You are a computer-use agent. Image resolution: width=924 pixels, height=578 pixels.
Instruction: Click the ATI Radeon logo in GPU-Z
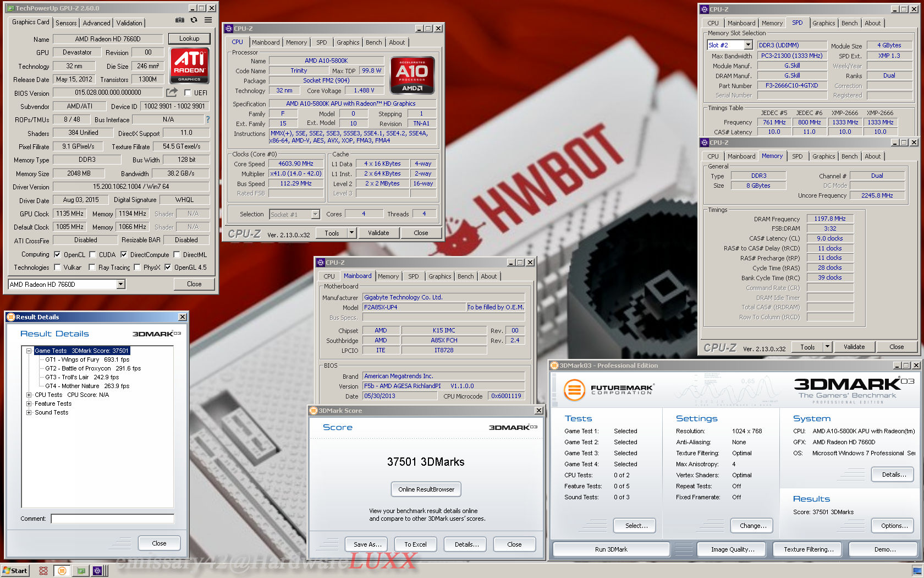coord(189,66)
